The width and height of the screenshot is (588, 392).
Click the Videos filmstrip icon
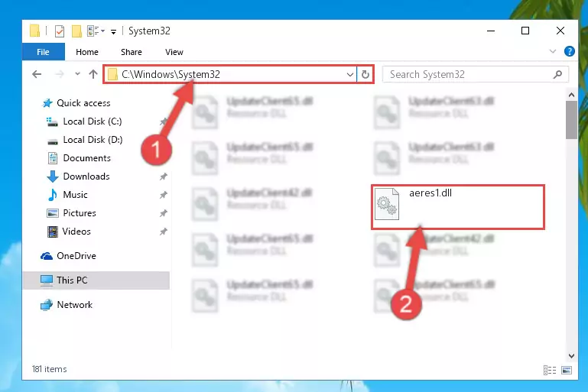click(x=53, y=232)
